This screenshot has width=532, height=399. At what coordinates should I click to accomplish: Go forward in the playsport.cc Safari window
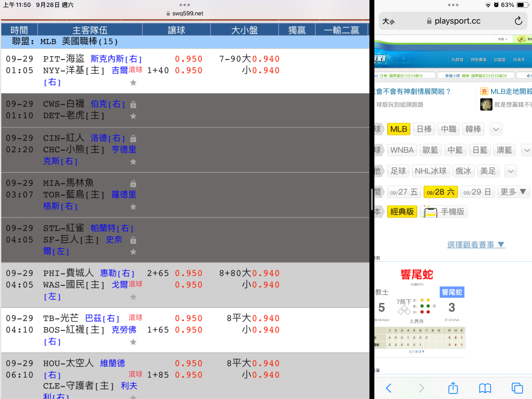click(x=421, y=388)
